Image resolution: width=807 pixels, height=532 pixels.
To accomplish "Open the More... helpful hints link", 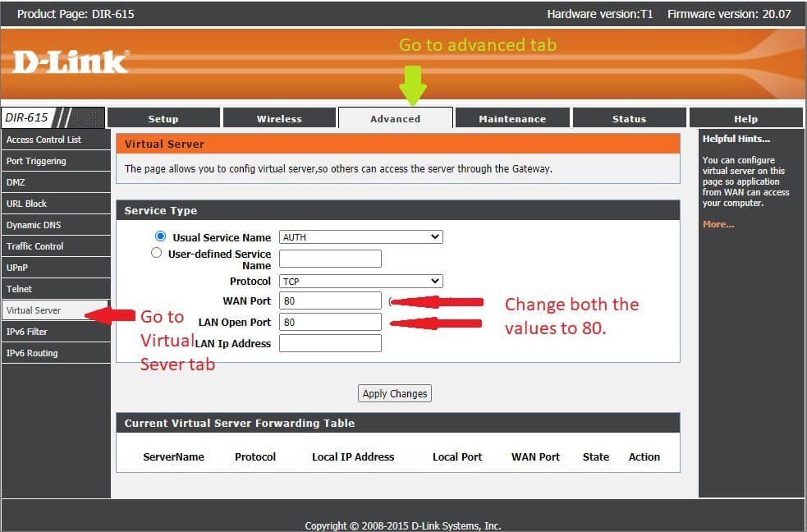I will point(718,224).
